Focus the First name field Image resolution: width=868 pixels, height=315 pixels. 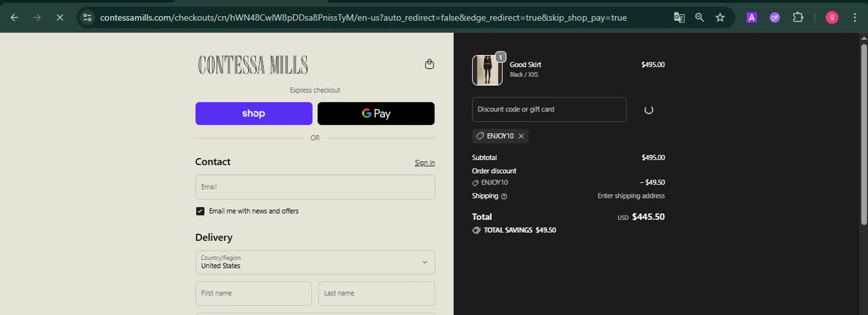pos(253,294)
